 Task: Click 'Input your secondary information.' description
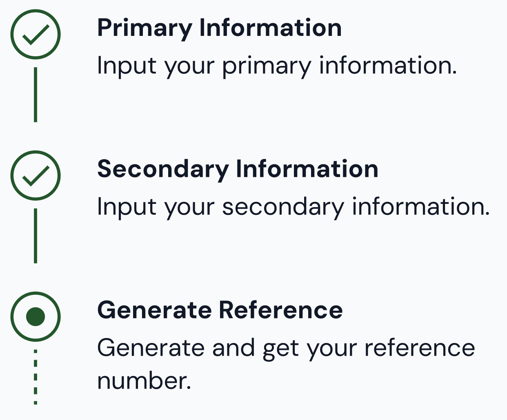[x=294, y=207]
